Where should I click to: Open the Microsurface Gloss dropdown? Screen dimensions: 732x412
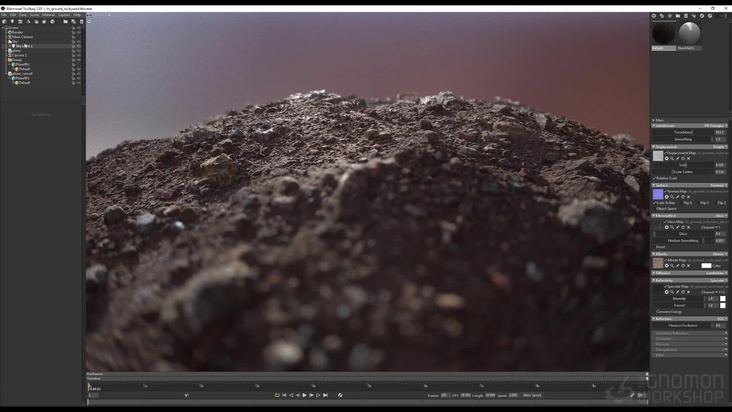[x=722, y=216]
